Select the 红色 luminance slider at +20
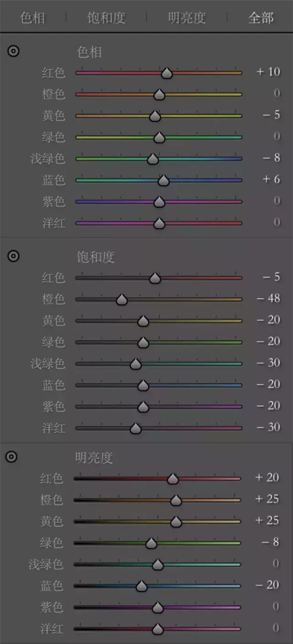This screenshot has height=644, width=293. tap(173, 479)
